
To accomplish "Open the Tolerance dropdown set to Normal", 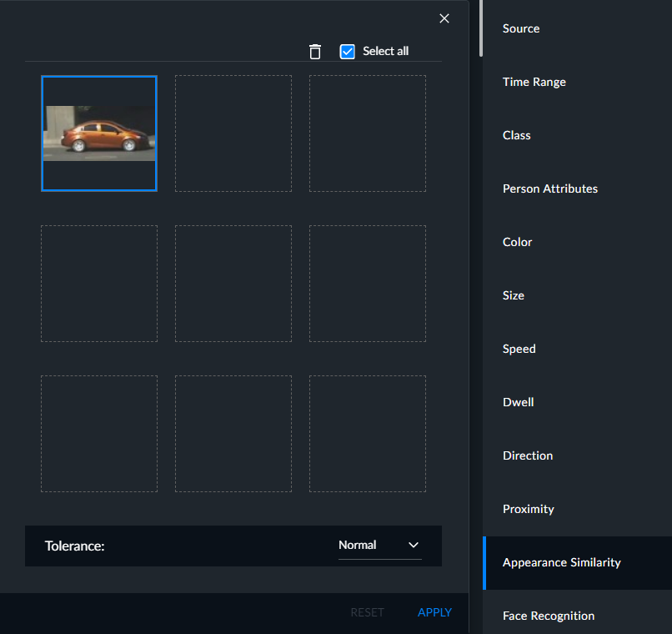I will point(379,546).
